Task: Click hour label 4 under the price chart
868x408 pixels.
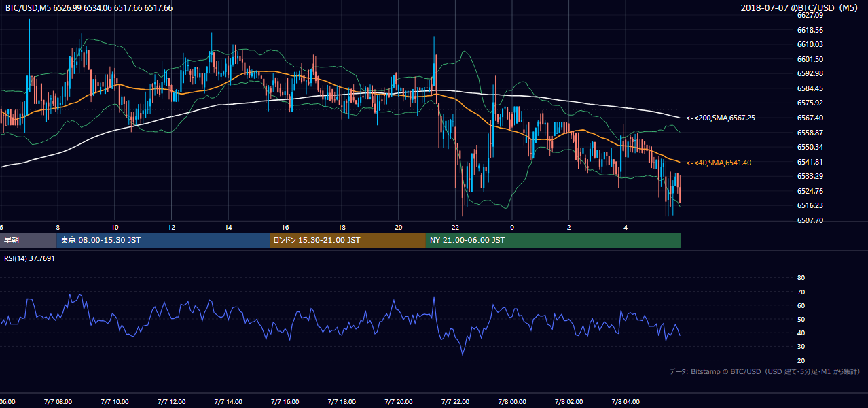Action: [x=626, y=227]
